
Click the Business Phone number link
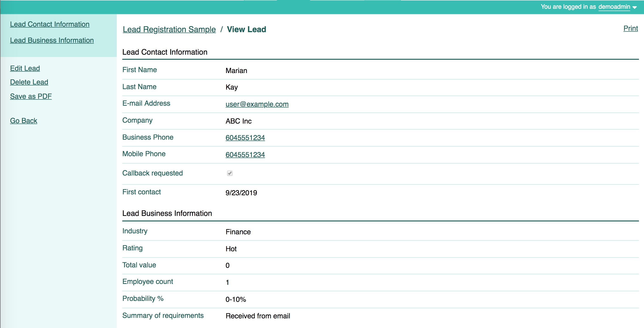(245, 138)
